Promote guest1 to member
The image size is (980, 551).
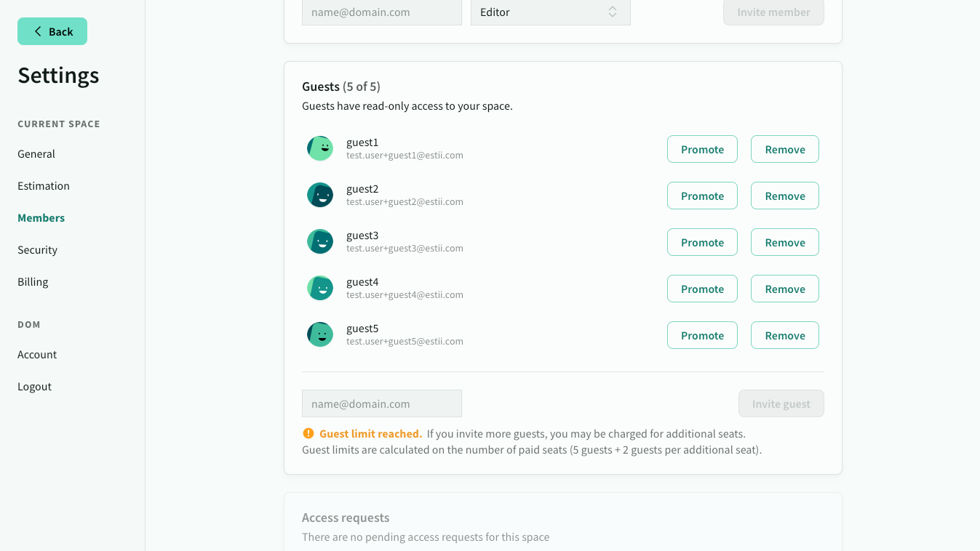click(702, 149)
